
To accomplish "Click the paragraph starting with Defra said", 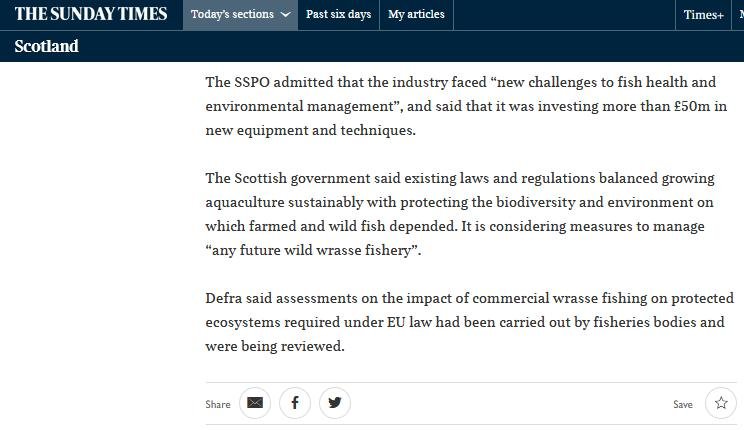I will pyautogui.click(x=469, y=322).
